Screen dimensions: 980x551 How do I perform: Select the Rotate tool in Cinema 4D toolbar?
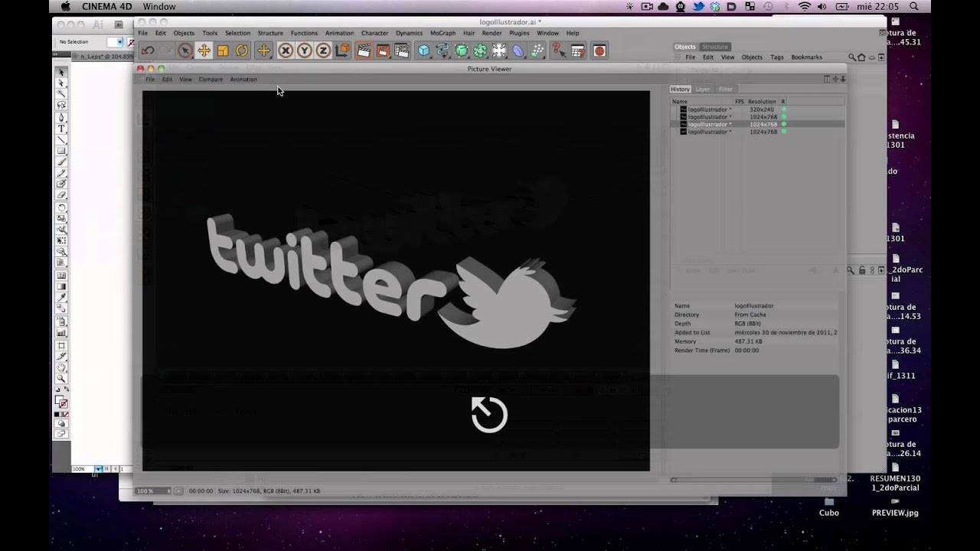coord(242,51)
